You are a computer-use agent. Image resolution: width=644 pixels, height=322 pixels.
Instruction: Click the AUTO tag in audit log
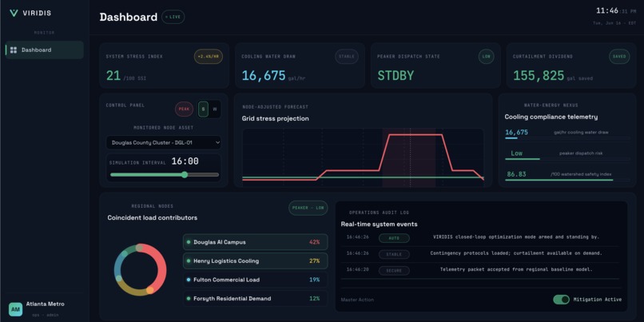click(394, 237)
